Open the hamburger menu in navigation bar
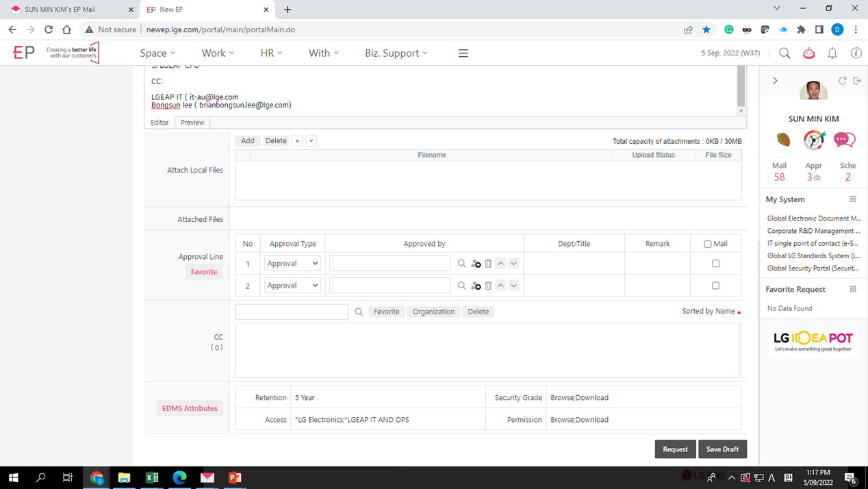Screen dimensions: 868x489 pos(463,53)
